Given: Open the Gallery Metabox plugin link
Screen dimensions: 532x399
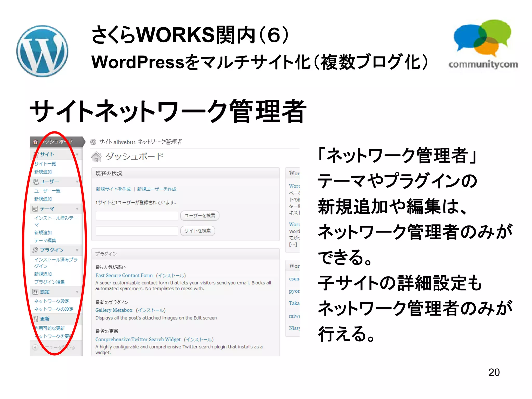Looking at the screenshot, I should pyautogui.click(x=114, y=310).
